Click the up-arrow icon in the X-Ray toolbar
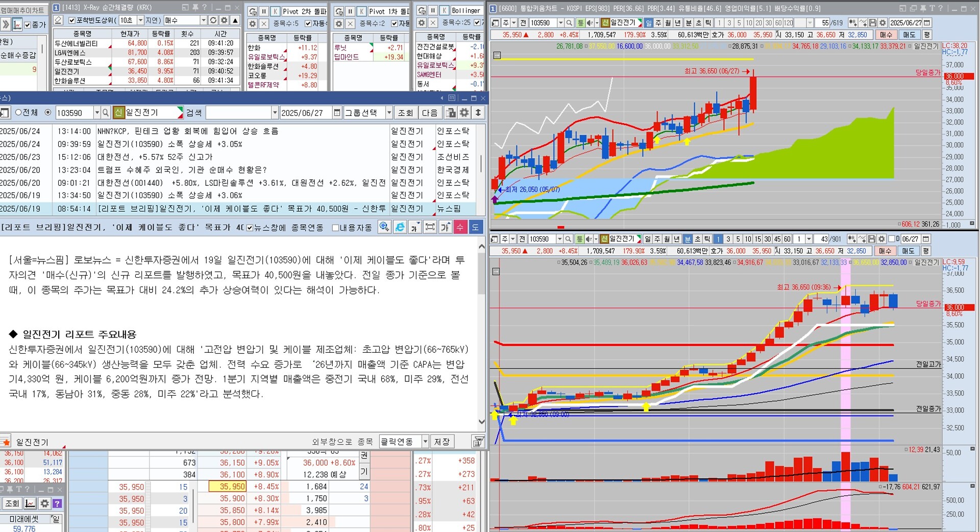This screenshot has height=532, width=980. coord(235,20)
